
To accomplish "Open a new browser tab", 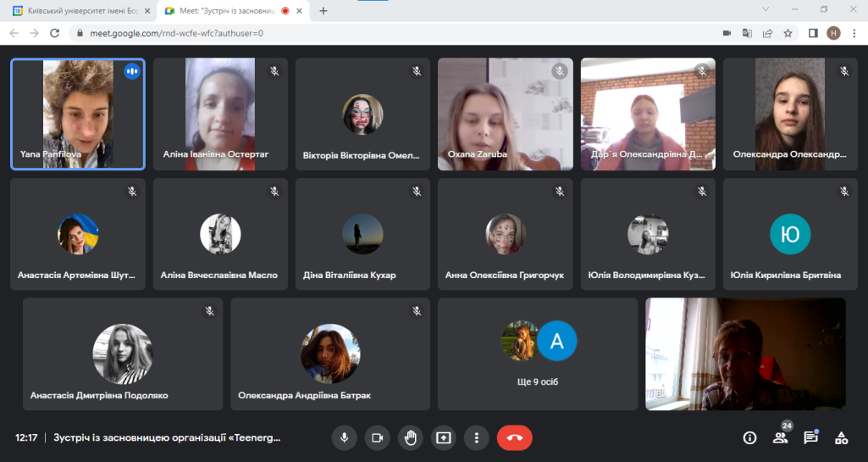I will 323,10.
